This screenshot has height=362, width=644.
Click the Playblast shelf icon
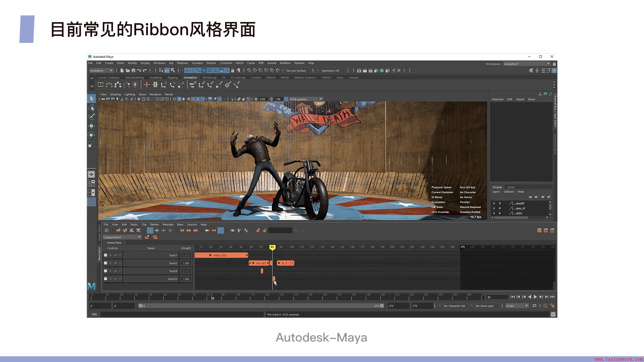pos(100,85)
